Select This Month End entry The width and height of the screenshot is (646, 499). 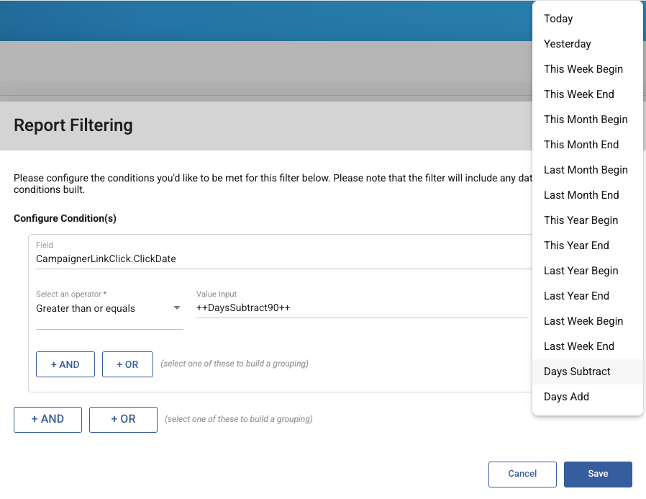click(x=587, y=144)
